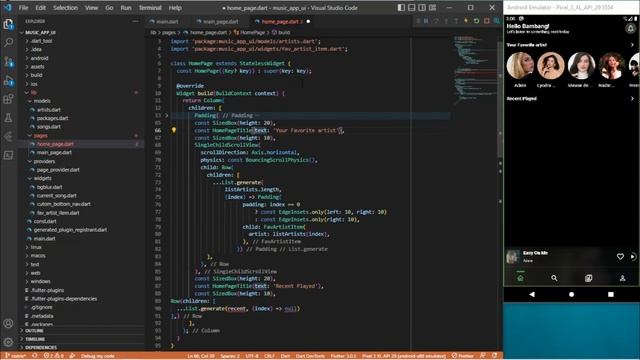
Task: Open the Manage gear in activity bar
Action: tap(8, 342)
